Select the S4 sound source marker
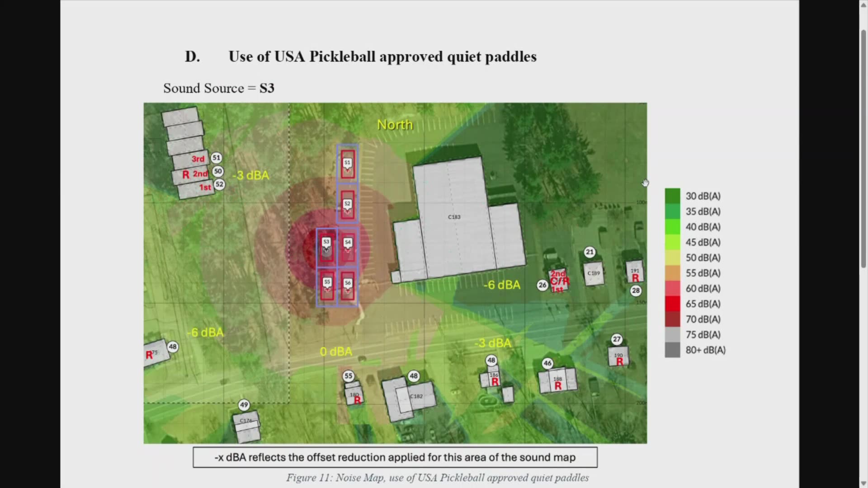The width and height of the screenshot is (868, 488). (347, 243)
